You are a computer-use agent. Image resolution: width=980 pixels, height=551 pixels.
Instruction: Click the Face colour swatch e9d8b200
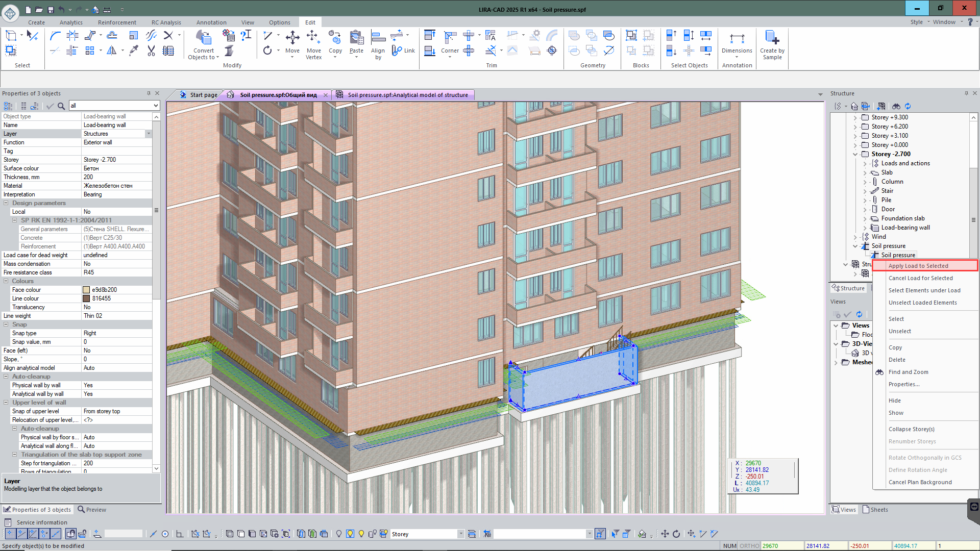tap(86, 290)
